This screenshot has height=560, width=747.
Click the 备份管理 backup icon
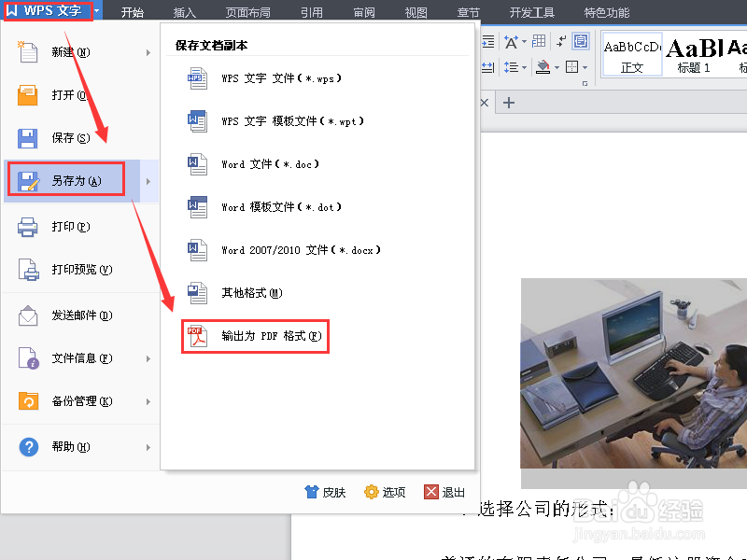pyautogui.click(x=28, y=401)
